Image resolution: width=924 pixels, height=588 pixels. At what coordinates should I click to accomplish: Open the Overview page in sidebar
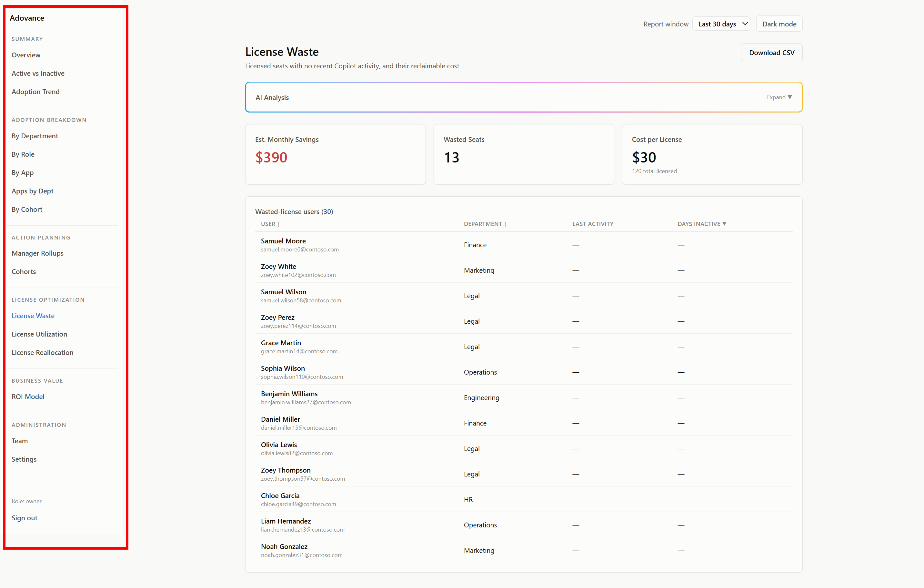pyautogui.click(x=26, y=55)
